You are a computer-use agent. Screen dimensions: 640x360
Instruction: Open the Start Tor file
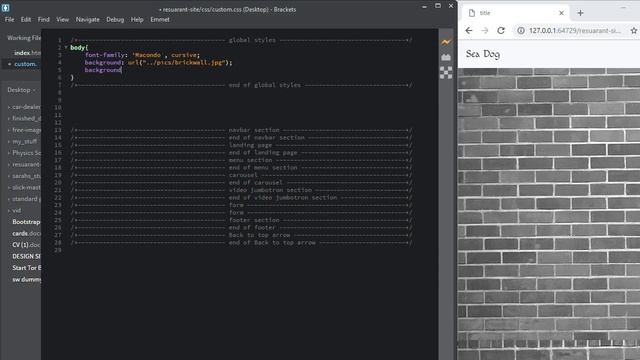tap(26, 268)
